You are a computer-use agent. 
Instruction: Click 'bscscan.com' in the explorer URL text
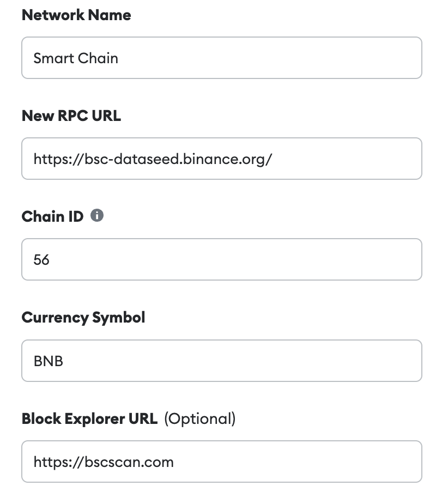(x=129, y=462)
